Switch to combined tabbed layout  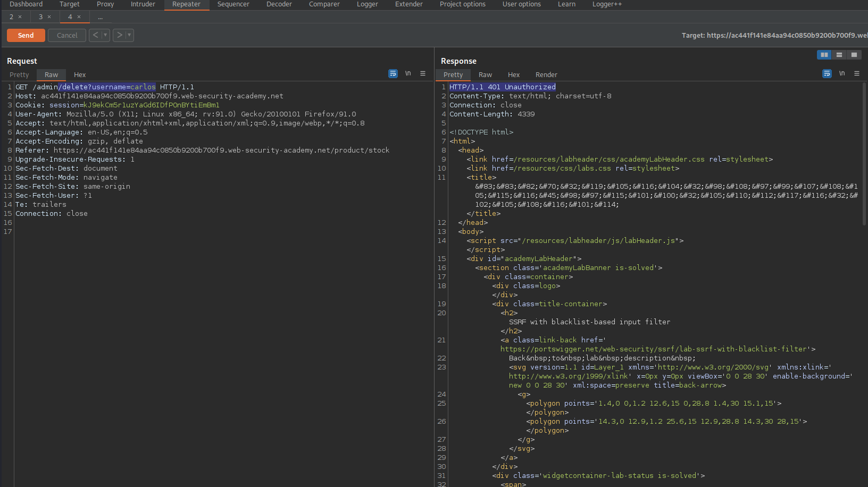854,55
